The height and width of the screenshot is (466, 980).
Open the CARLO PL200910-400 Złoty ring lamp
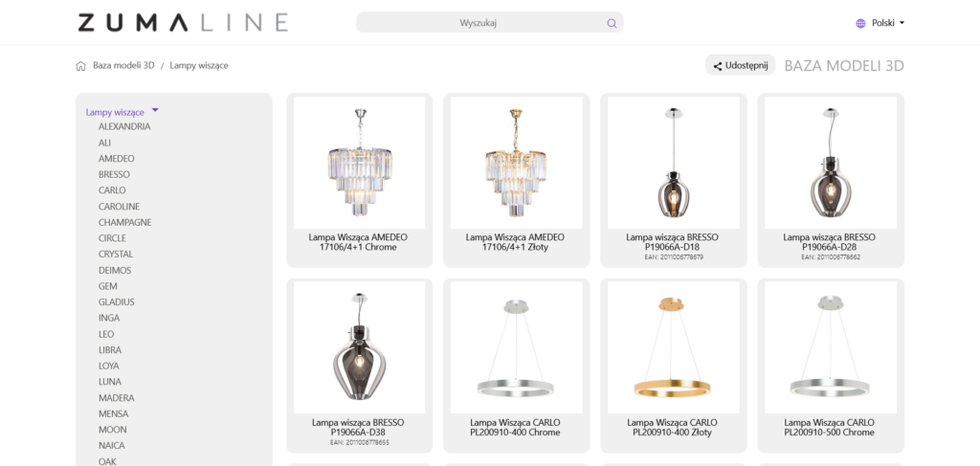coord(673,346)
